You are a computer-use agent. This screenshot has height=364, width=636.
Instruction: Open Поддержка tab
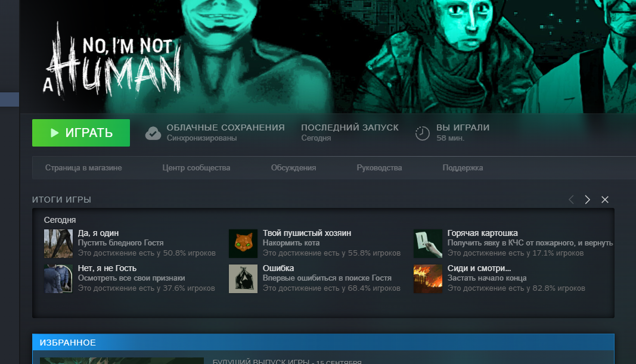[463, 168]
